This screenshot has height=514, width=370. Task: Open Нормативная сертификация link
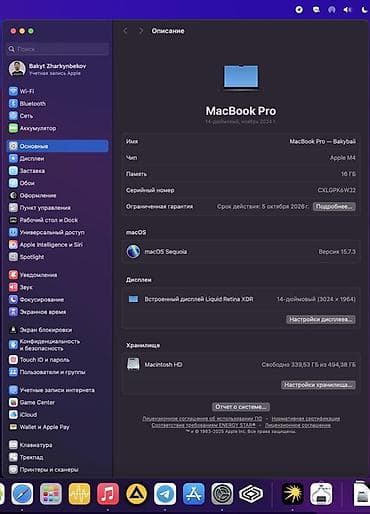pos(306,419)
